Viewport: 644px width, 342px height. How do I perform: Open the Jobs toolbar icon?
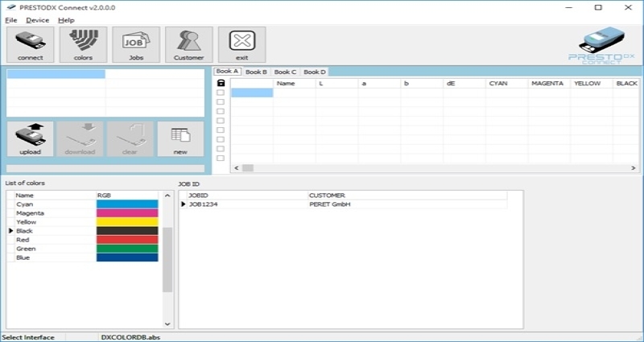click(136, 45)
